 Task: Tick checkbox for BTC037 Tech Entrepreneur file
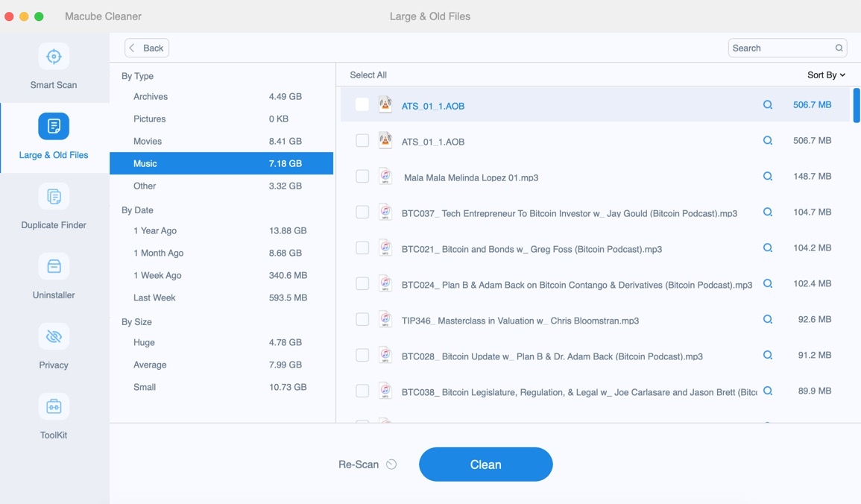(362, 212)
